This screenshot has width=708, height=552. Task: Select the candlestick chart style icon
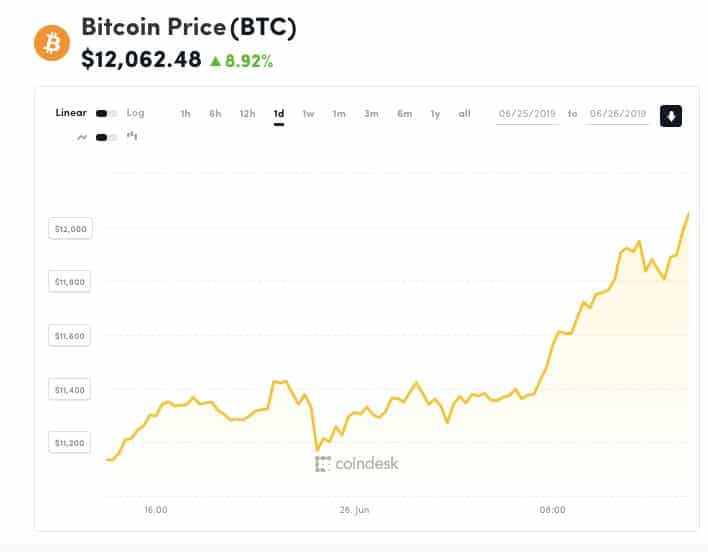(132, 135)
